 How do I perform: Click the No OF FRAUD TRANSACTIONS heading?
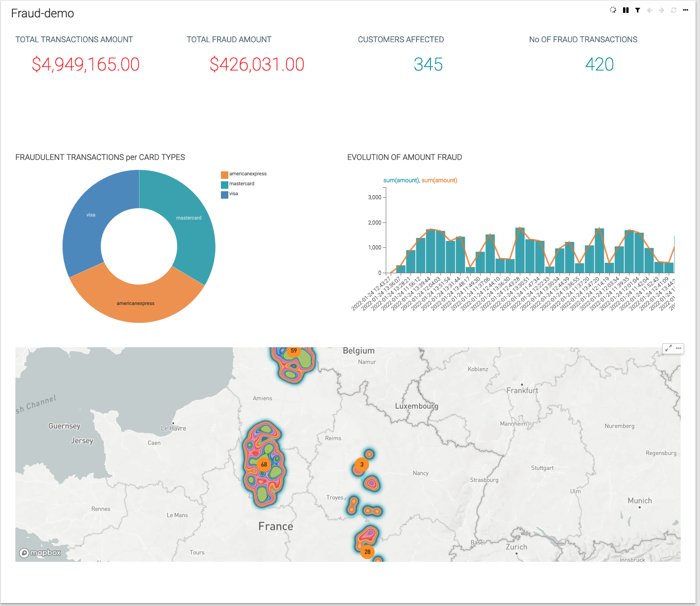(583, 40)
